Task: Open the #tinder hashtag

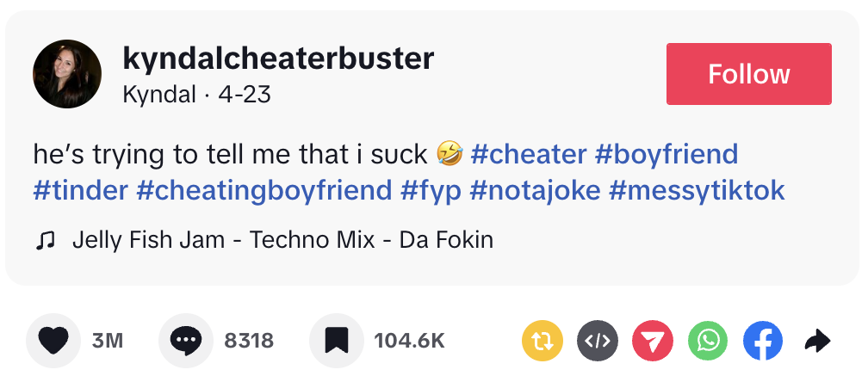Action: point(80,189)
